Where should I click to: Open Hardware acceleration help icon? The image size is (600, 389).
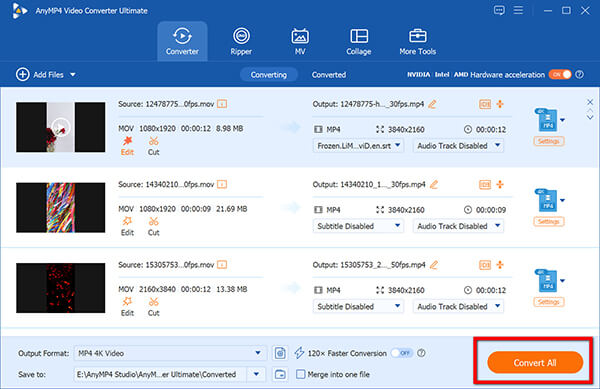click(580, 74)
